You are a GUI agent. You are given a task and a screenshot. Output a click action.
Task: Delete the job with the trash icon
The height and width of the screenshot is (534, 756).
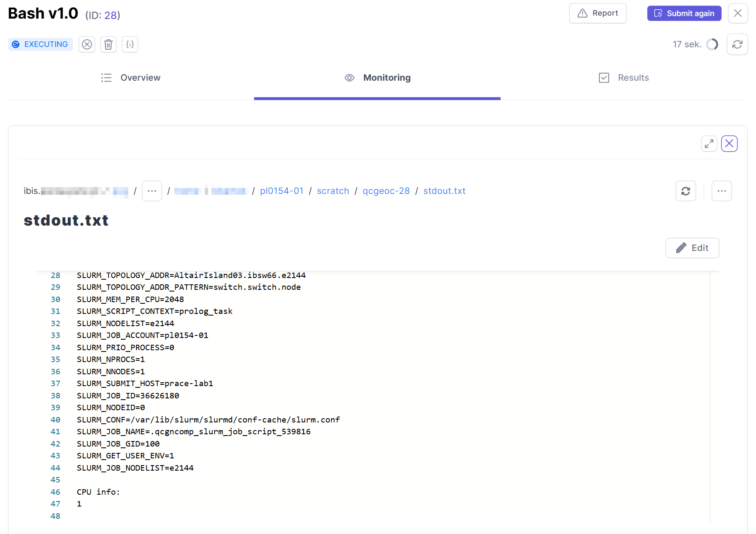click(x=108, y=44)
